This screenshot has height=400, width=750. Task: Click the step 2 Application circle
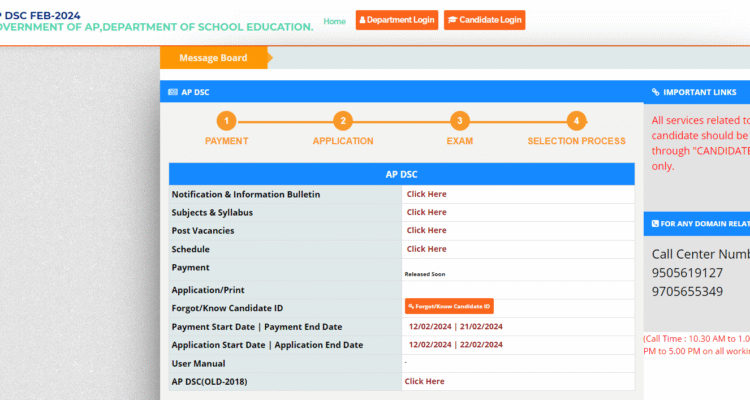click(x=343, y=121)
